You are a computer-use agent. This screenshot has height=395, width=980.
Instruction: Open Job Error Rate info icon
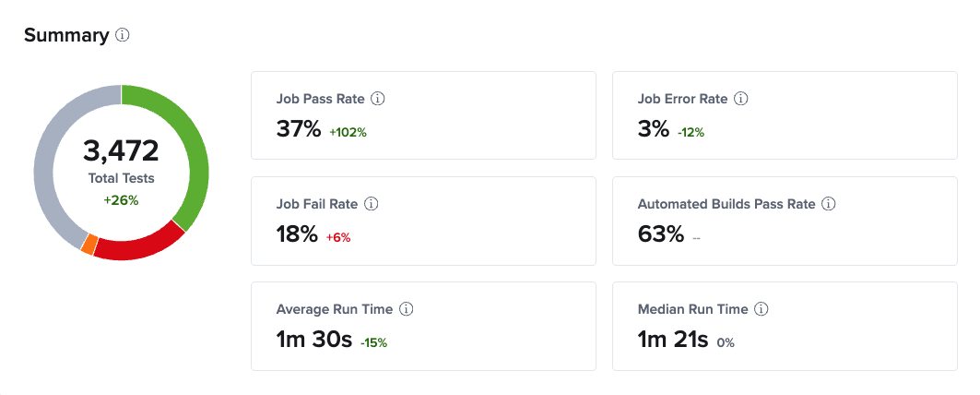coord(741,99)
